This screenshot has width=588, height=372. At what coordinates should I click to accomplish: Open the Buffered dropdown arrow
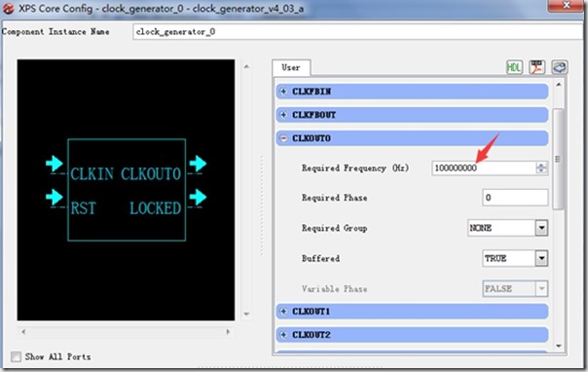(x=541, y=258)
